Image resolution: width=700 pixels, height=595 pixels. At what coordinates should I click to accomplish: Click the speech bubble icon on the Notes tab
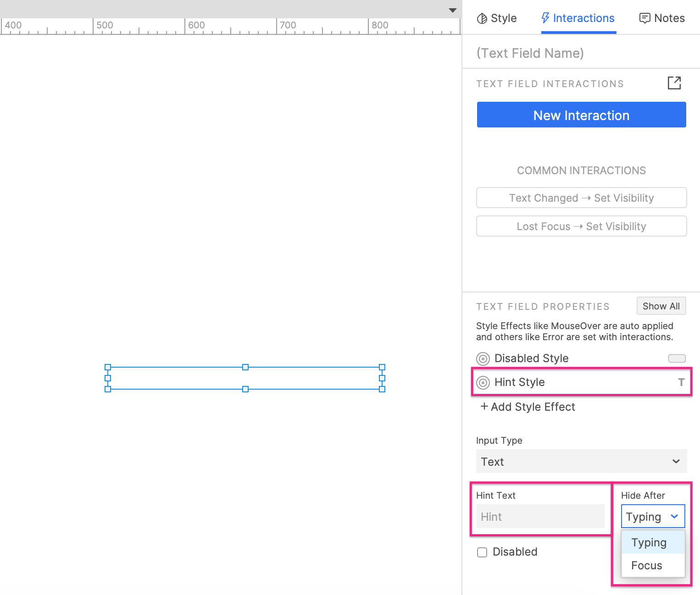[x=645, y=18]
